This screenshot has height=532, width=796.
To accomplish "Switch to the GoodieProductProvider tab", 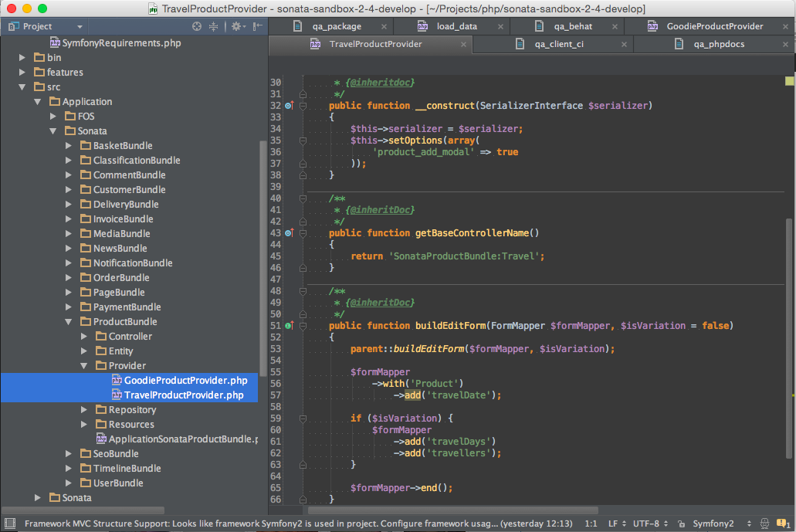I will 714,26.
